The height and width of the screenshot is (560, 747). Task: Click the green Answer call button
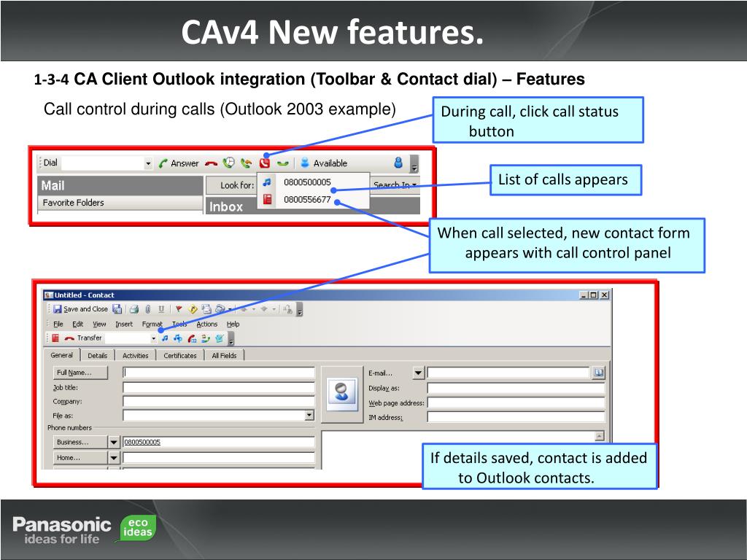(x=178, y=163)
